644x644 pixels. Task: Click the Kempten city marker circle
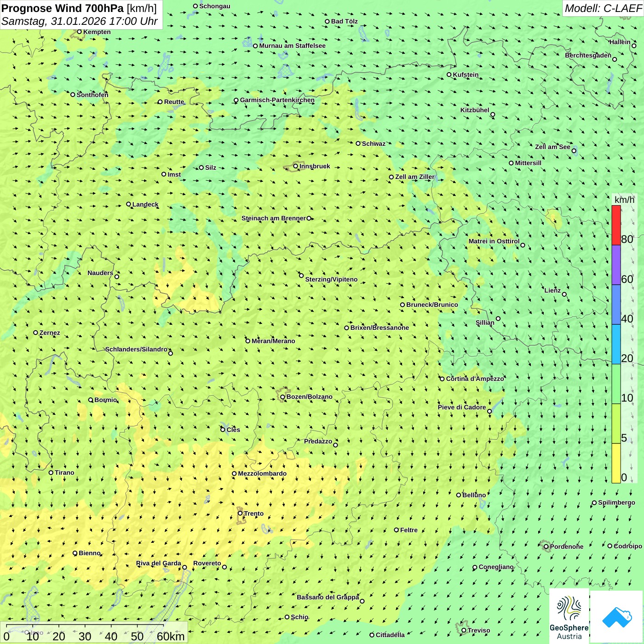[80, 32]
